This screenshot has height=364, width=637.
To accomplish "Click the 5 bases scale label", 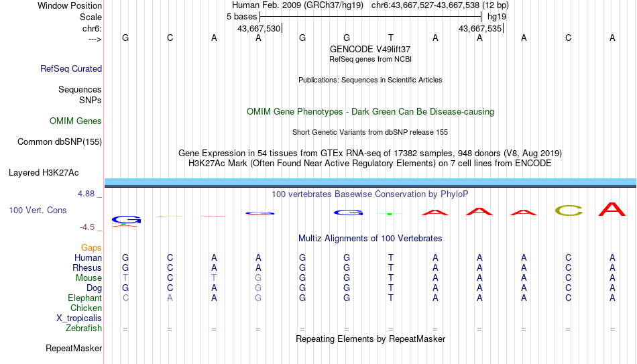I will (x=241, y=17).
